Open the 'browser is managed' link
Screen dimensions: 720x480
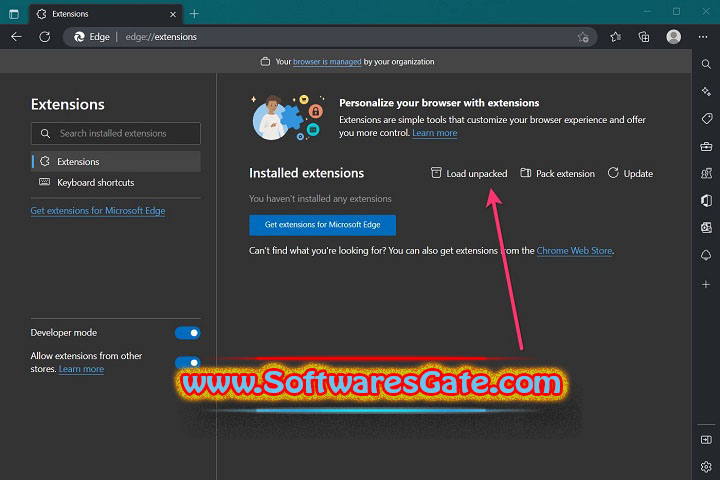327,62
